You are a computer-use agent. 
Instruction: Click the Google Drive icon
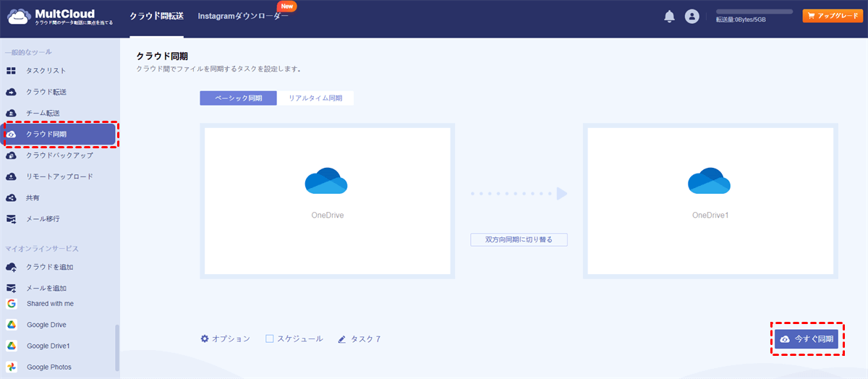(11, 325)
